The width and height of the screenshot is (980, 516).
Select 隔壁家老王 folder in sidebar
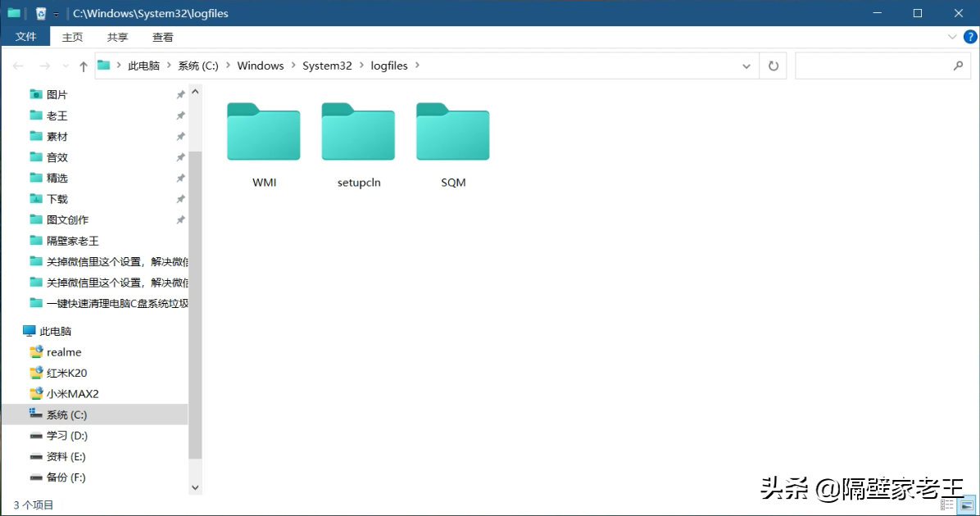(72, 241)
